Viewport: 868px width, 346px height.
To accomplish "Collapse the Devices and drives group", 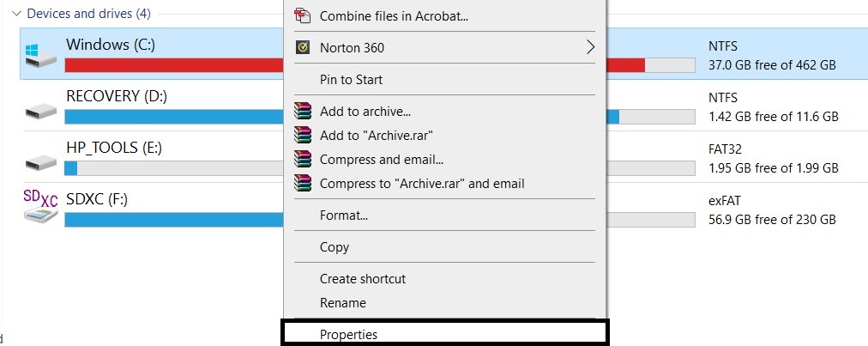I will coord(15,14).
